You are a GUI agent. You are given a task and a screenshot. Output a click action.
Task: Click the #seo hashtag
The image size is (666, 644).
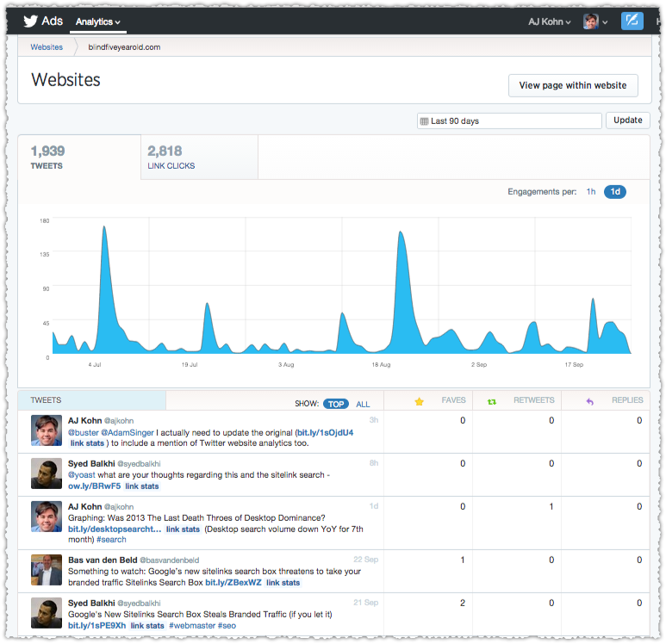(227, 625)
